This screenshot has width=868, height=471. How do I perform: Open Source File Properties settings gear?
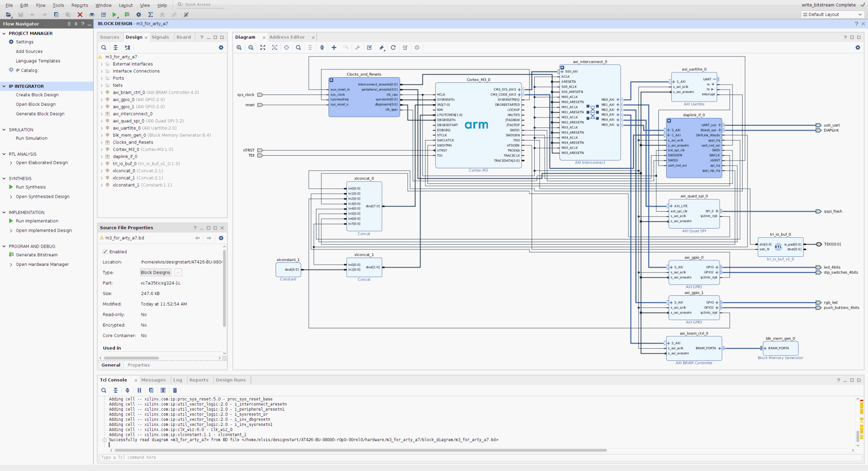[x=221, y=238]
